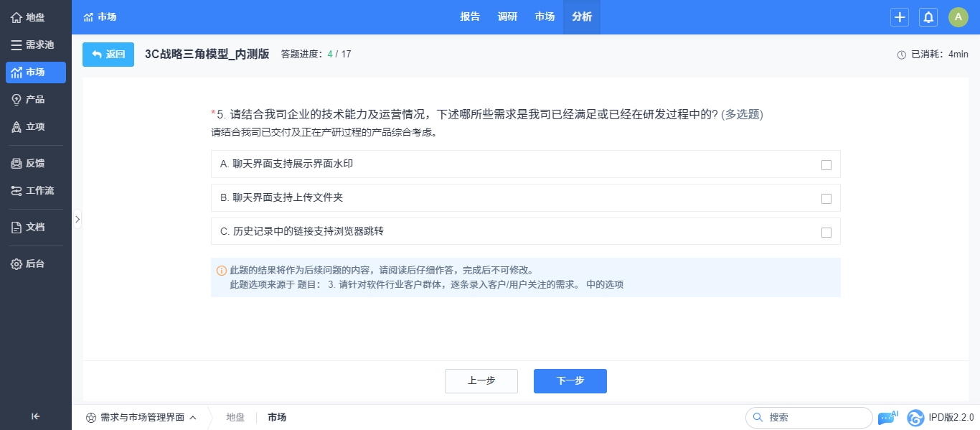The width and height of the screenshot is (980, 430).
Task: Click the plus icon in the top bar
Action: coord(900,17)
